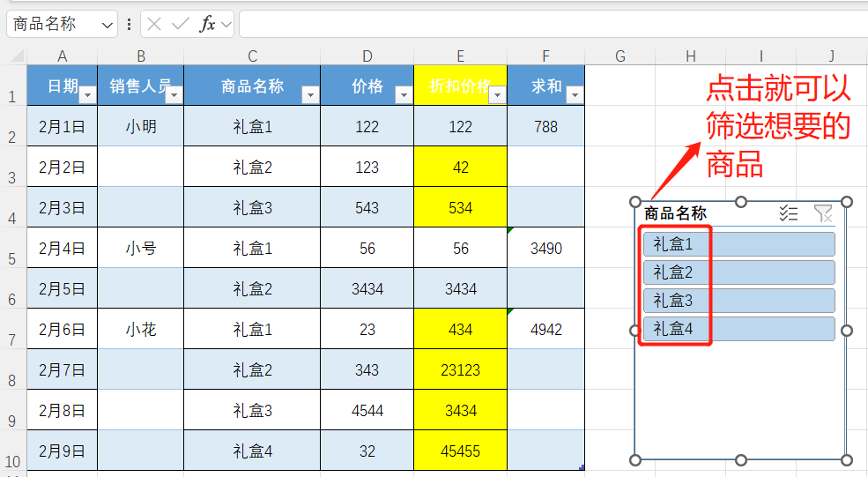868x477 pixels.
Task: Click the formula bar options dots handle
Action: tap(129, 25)
